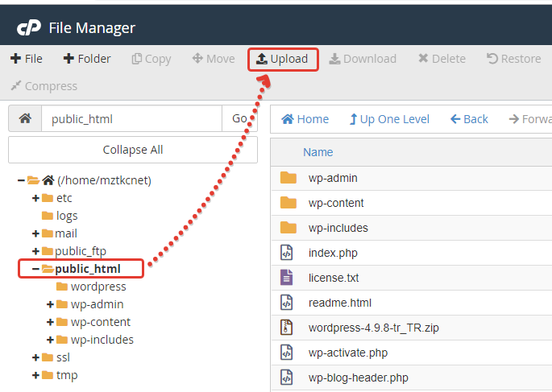
Task: Sort files by the Name column header
Action: 318,152
